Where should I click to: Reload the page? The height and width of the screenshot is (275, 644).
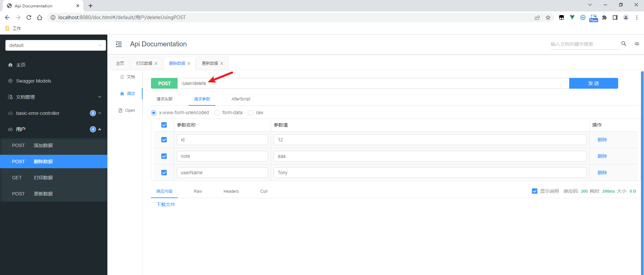click(x=29, y=17)
